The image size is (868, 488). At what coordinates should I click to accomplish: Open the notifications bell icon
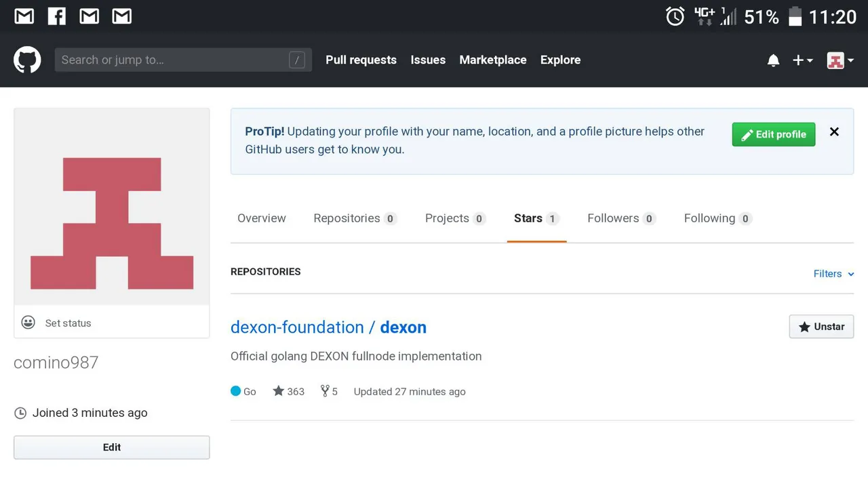click(773, 60)
